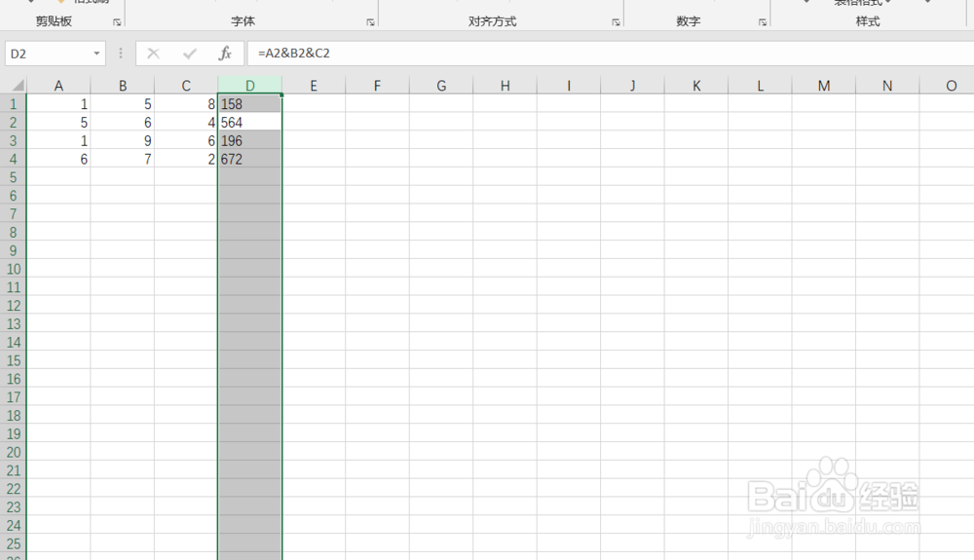Expand the Name Box dropdown

96,54
